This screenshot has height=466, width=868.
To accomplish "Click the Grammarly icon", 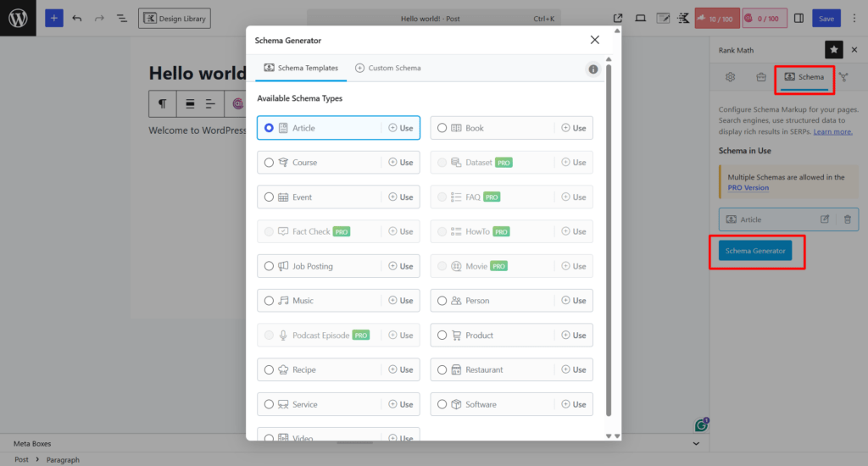I will (x=701, y=425).
